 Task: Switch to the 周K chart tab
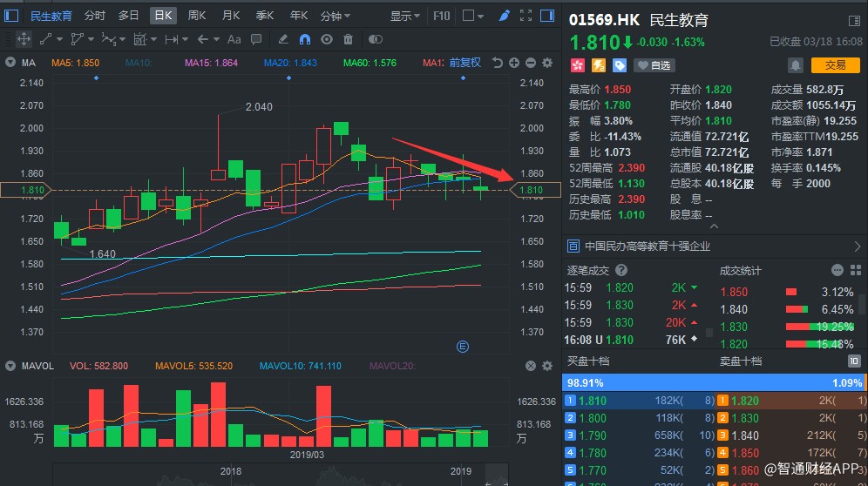(x=196, y=16)
